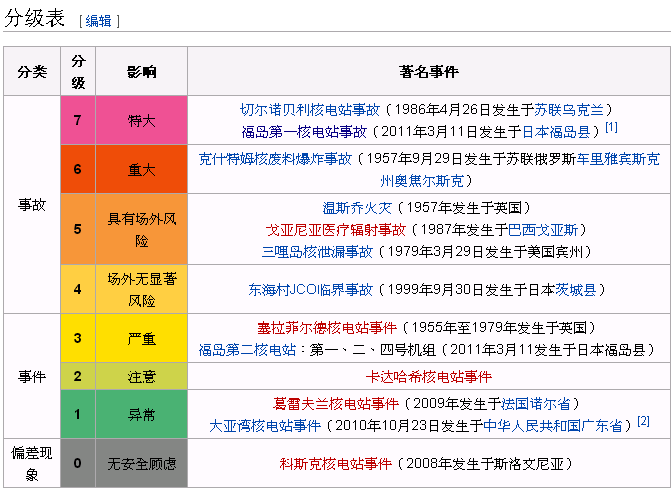Click the 事故 category cell
This screenshot has width=672, height=489.
[x=32, y=205]
